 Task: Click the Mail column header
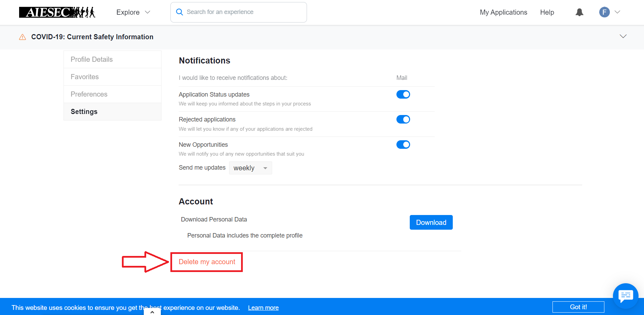click(x=402, y=78)
